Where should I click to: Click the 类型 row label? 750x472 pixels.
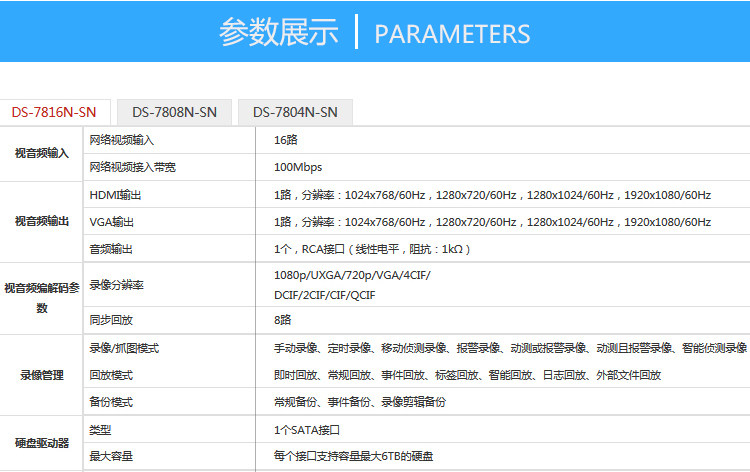point(100,430)
